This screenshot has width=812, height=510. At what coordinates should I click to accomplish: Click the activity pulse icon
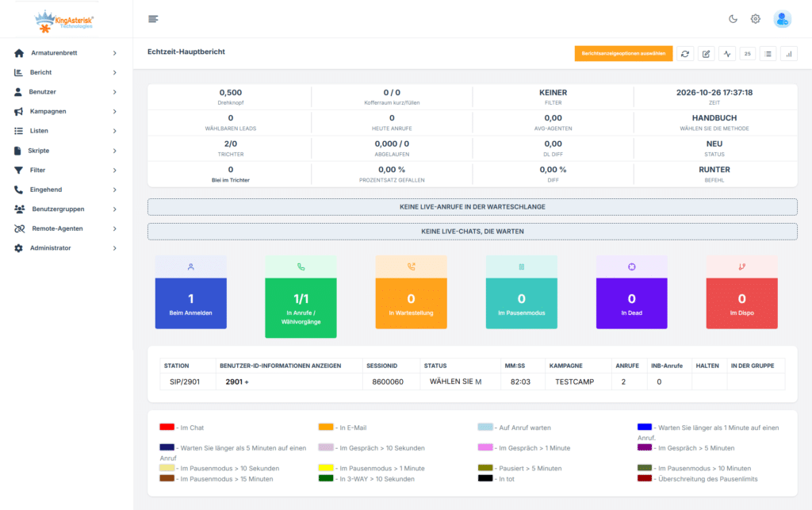pos(727,54)
